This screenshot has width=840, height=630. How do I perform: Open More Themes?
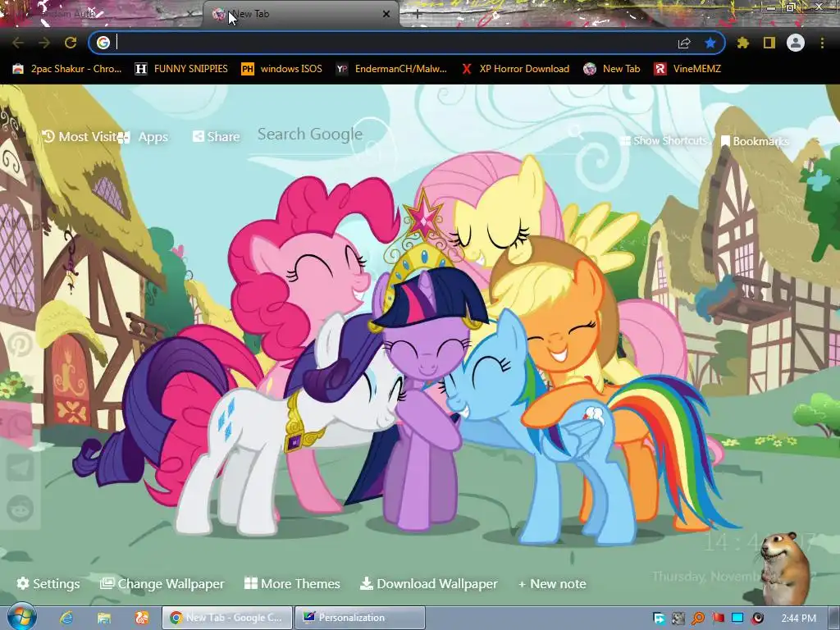click(292, 583)
